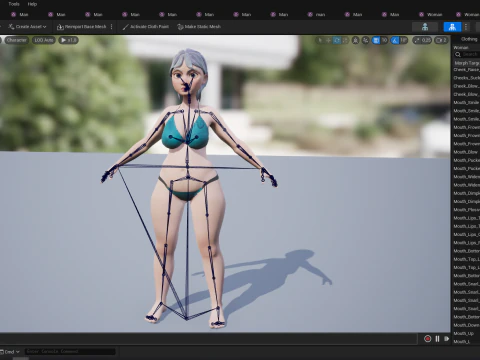Select the Mouth_Pleasant morph target row
The width and height of the screenshot is (480, 360).
(466, 209)
